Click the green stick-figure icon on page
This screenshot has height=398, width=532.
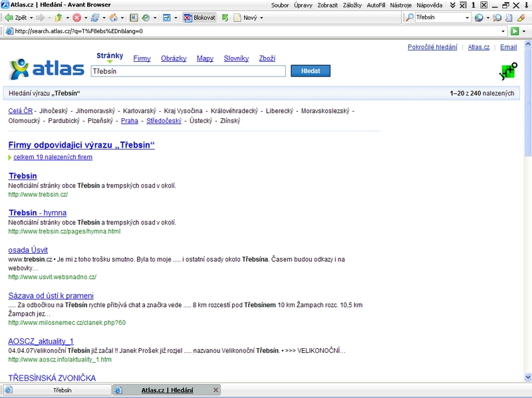click(508, 71)
